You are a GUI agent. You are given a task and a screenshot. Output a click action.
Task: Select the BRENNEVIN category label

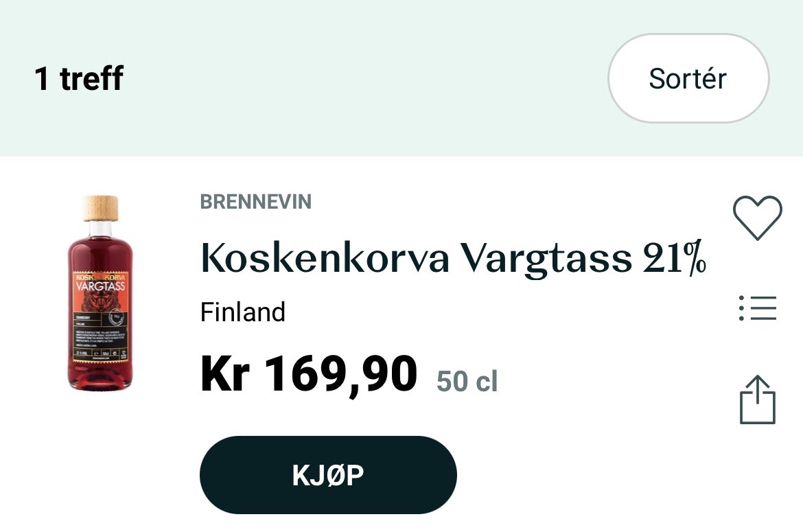(x=255, y=202)
